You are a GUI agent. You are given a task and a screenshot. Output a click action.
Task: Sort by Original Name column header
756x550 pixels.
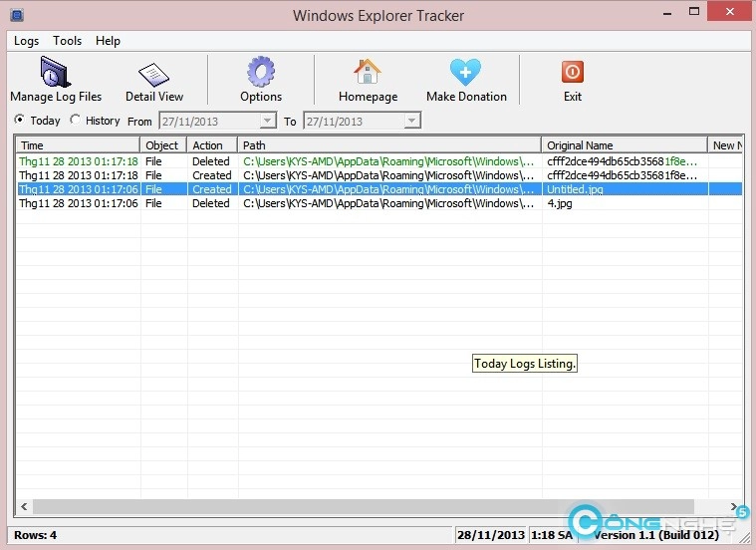625,145
